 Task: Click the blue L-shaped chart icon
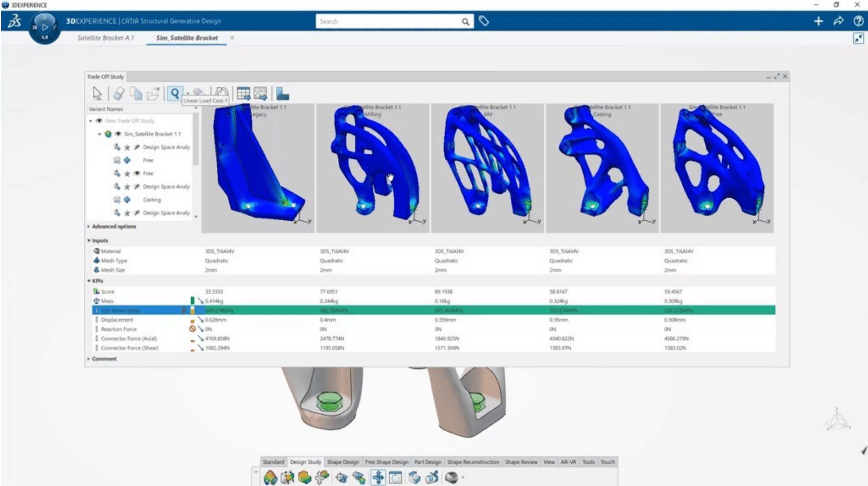(x=282, y=93)
